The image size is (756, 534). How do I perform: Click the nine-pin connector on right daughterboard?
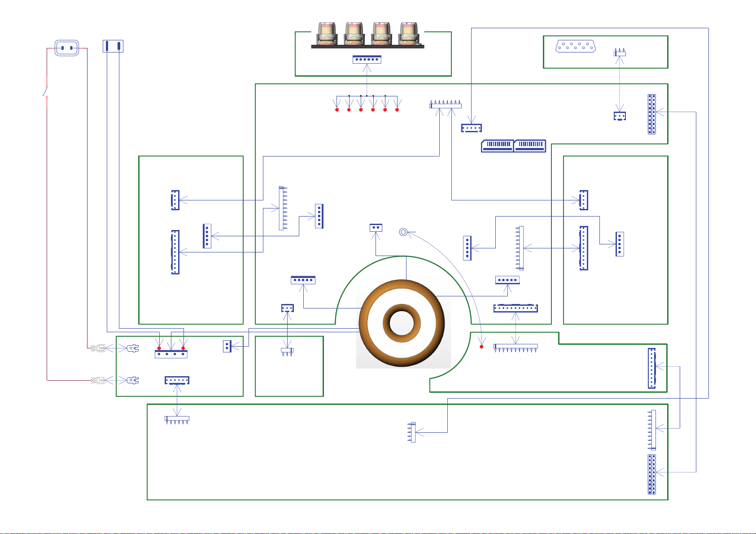pyautogui.click(x=583, y=248)
